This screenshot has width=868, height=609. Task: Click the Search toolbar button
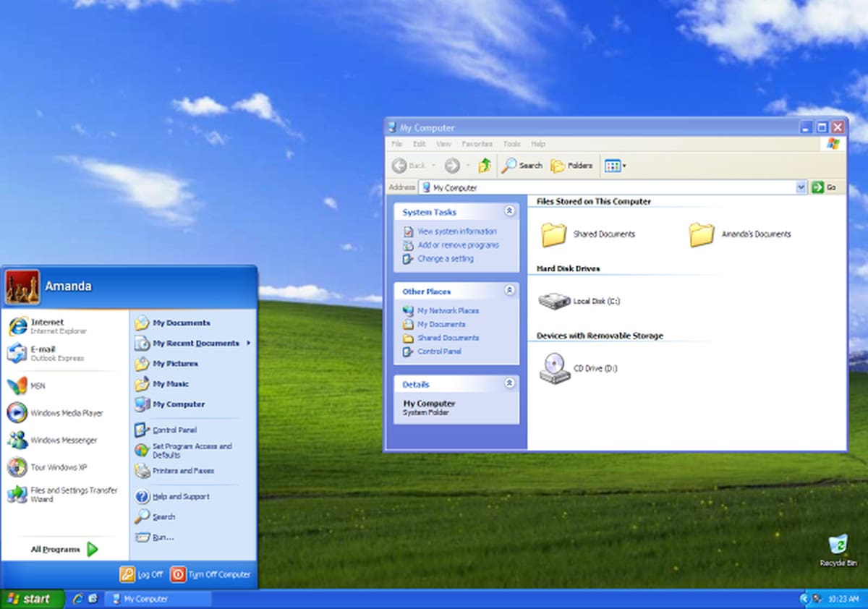coord(522,166)
